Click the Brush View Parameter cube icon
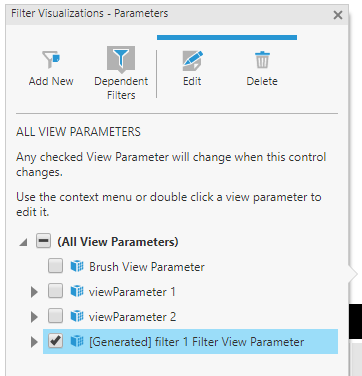 click(77, 266)
